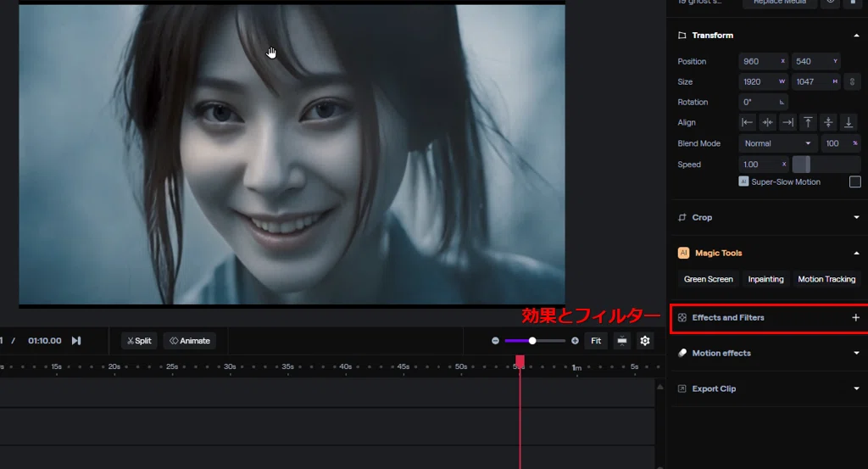Click the Transform section icon

[x=682, y=36]
